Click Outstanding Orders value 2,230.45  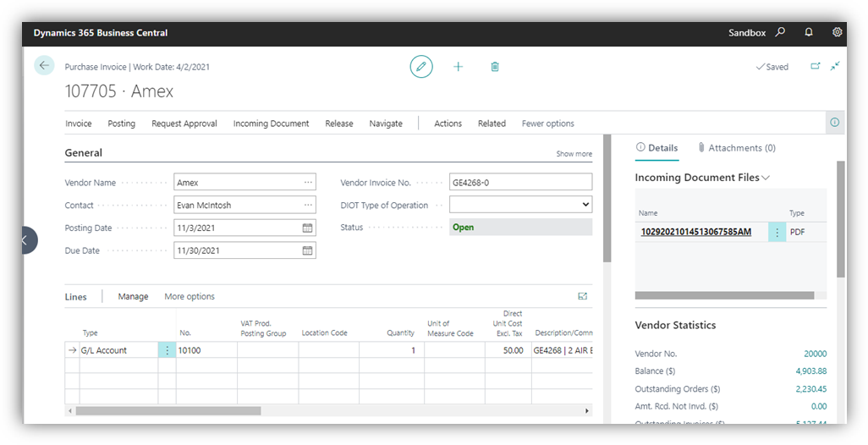click(x=811, y=388)
